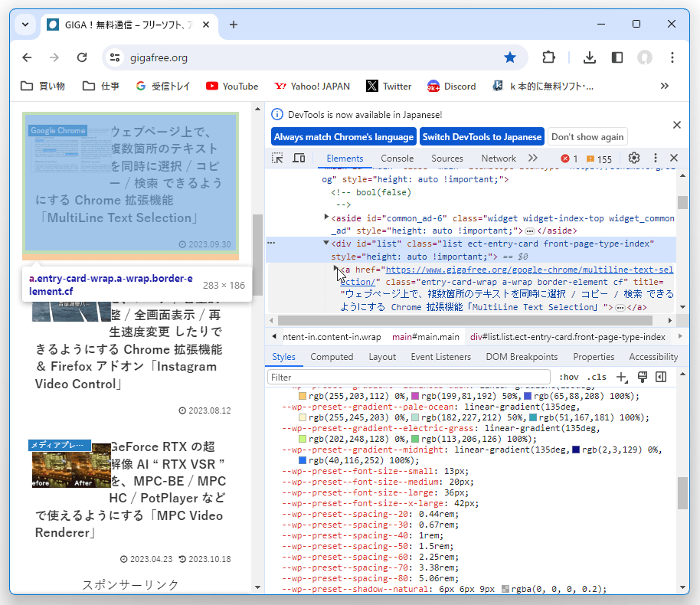Open Chrome's three-dot menu

(672, 57)
